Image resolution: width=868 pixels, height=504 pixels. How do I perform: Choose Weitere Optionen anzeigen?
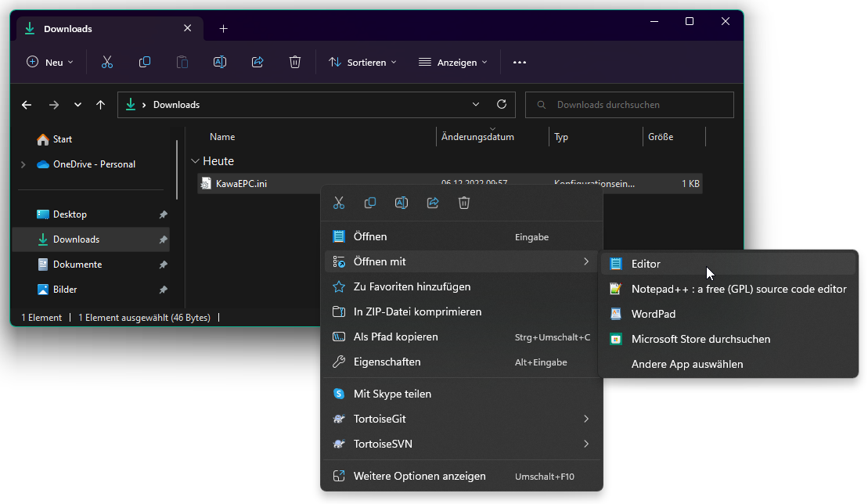[x=462, y=476]
